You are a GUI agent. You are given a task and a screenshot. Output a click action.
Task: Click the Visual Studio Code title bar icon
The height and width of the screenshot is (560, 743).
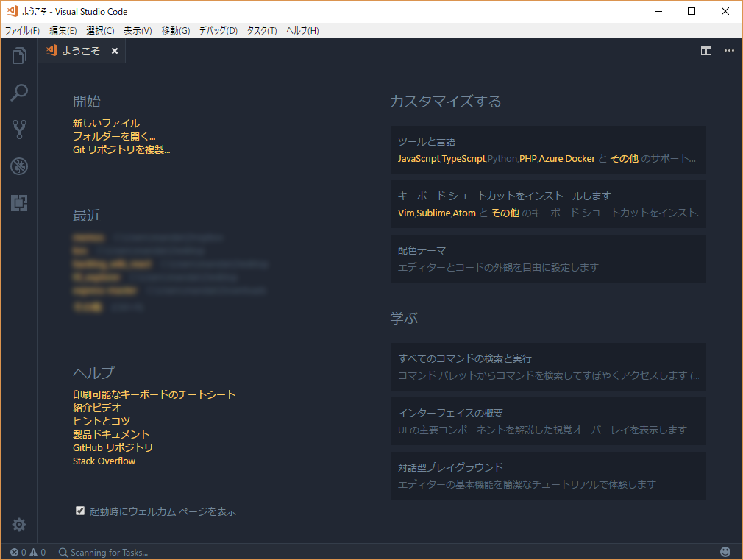click(13, 11)
